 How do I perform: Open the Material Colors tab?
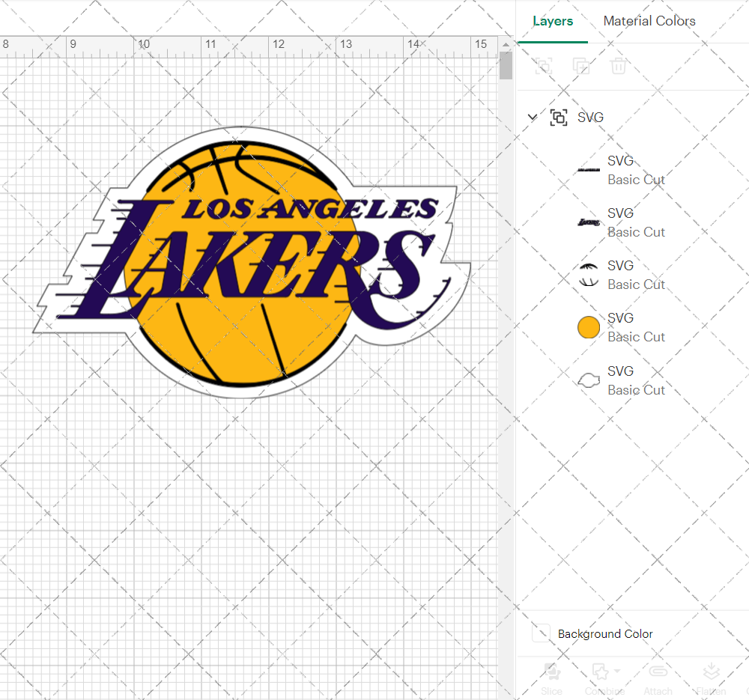coord(649,21)
